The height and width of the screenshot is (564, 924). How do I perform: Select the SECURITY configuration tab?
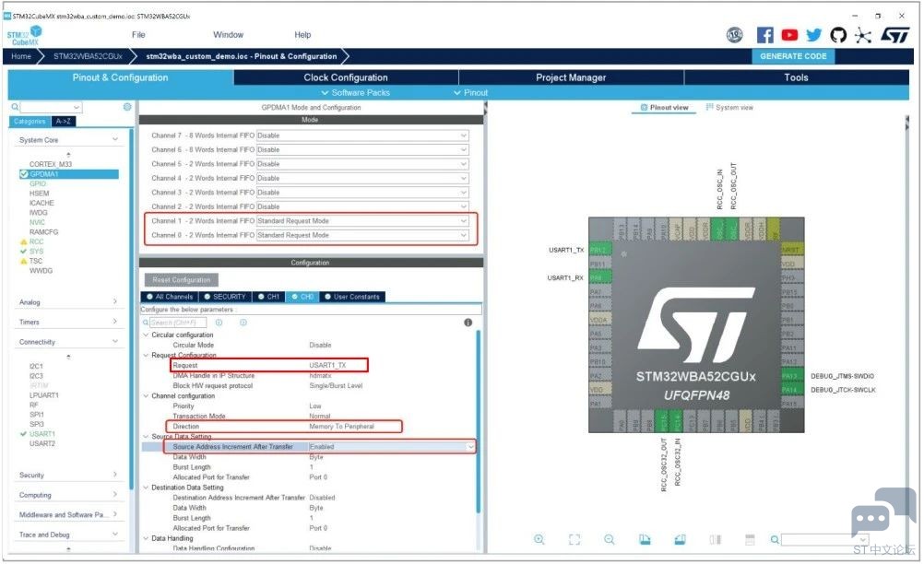pyautogui.click(x=225, y=297)
